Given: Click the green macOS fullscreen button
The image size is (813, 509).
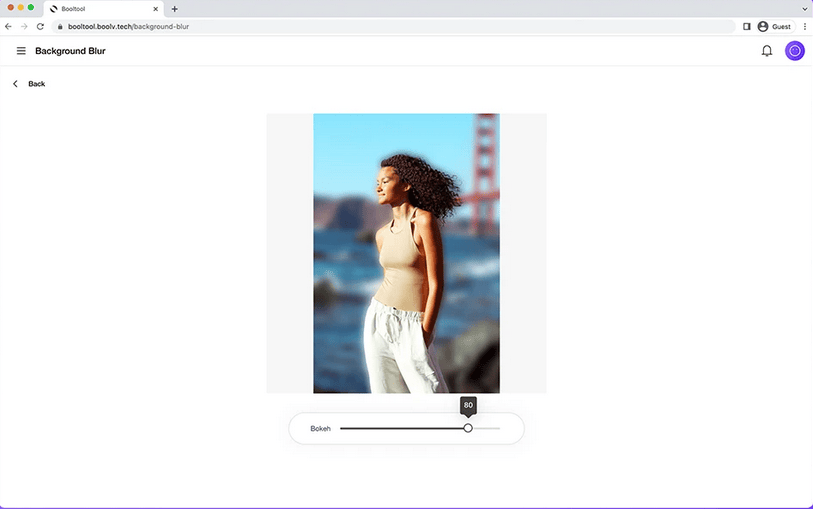Looking at the screenshot, I should (x=31, y=8).
